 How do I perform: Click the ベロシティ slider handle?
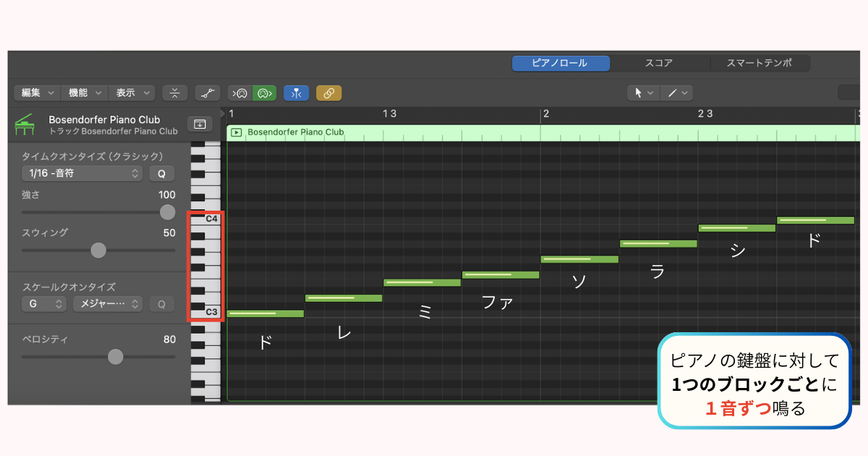tap(115, 357)
